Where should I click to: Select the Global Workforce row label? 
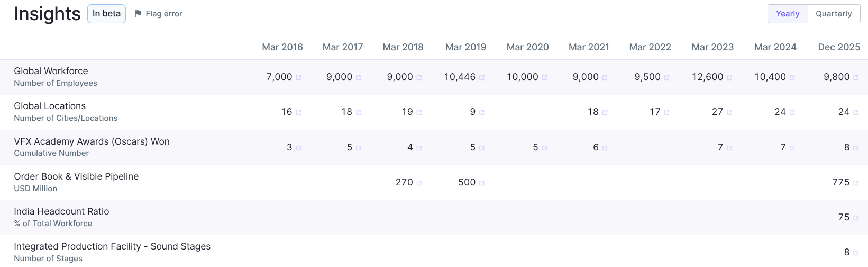pos(51,71)
